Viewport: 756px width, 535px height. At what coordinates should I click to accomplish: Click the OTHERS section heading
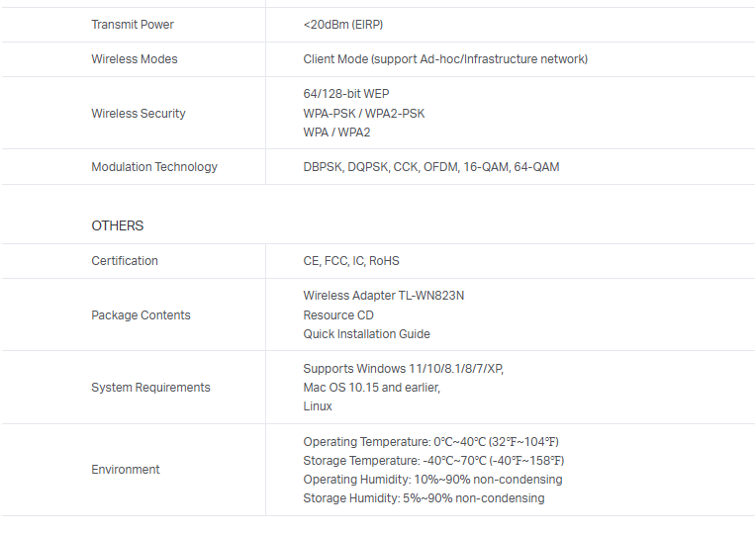coord(118,226)
